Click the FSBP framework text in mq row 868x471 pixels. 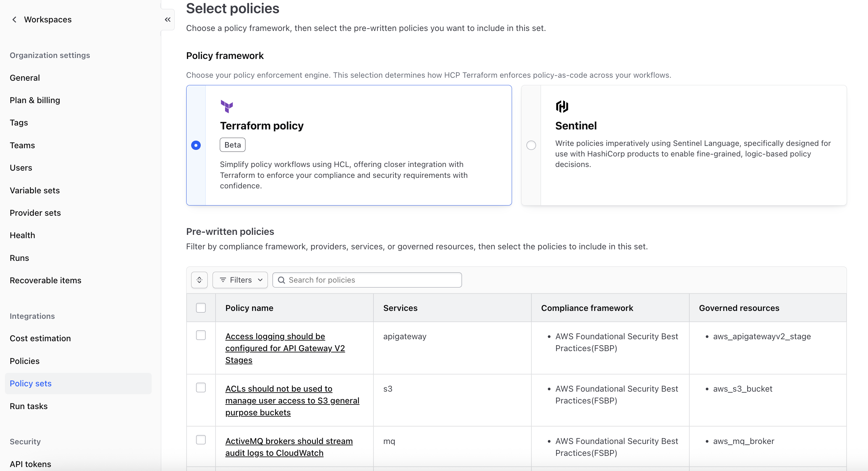617,447
